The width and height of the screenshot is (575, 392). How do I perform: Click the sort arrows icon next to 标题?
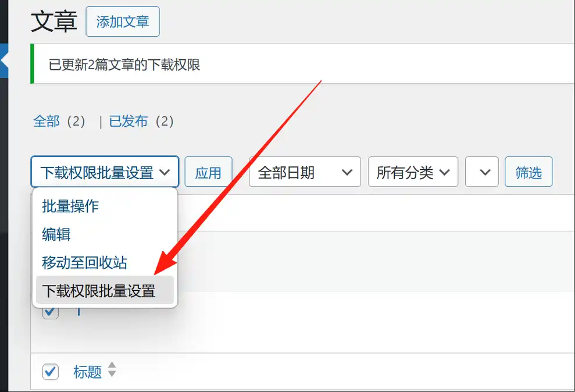point(112,370)
